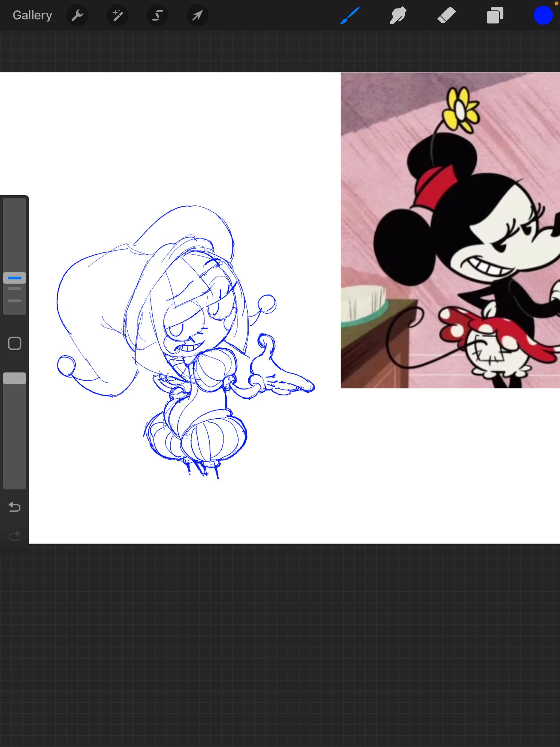
Task: Tap the Redo arrow in sidebar
Action: coord(15,536)
